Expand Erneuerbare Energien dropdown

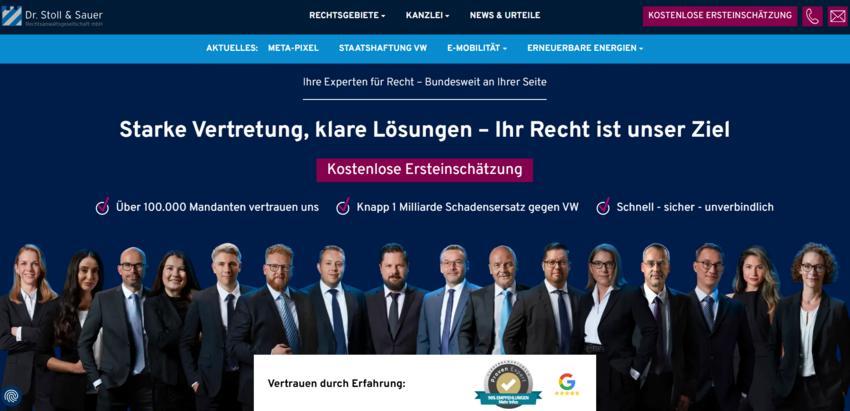point(585,48)
